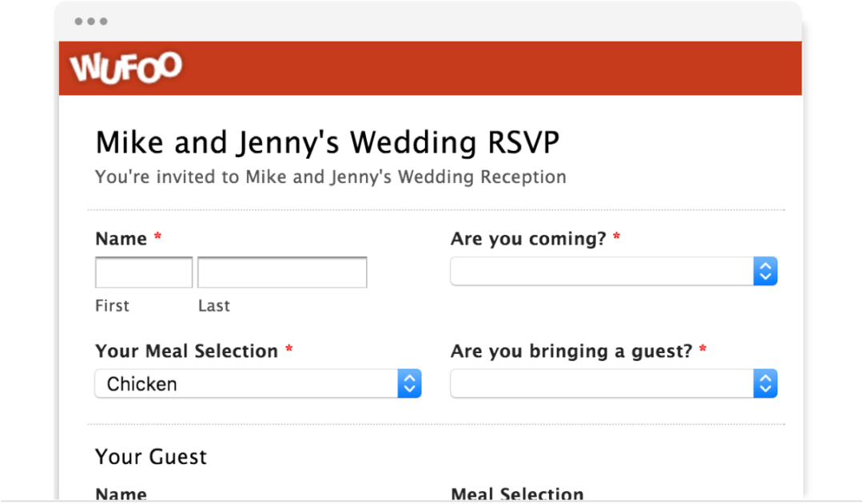Click the guest "Name" label under Your Guest
This screenshot has height=504, width=863.
tap(121, 495)
